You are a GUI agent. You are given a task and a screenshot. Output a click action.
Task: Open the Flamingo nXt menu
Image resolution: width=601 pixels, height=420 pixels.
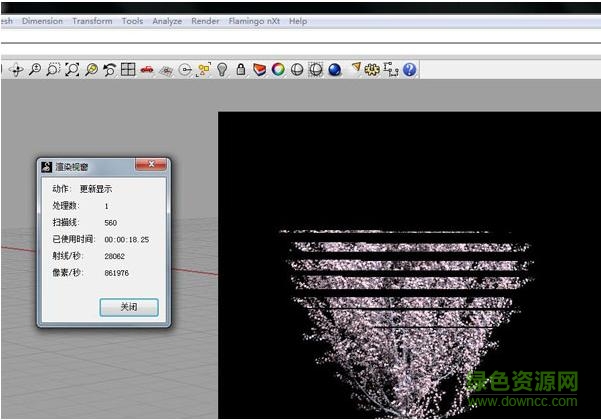pos(254,21)
